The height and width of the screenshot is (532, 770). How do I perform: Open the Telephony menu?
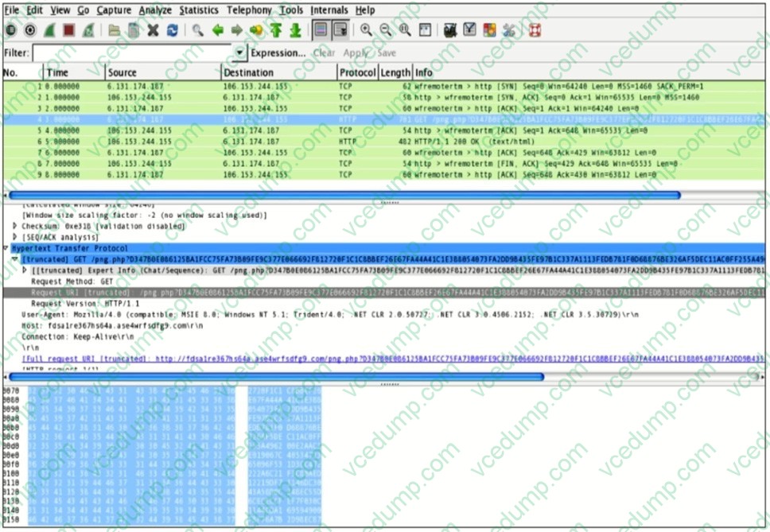(x=249, y=10)
